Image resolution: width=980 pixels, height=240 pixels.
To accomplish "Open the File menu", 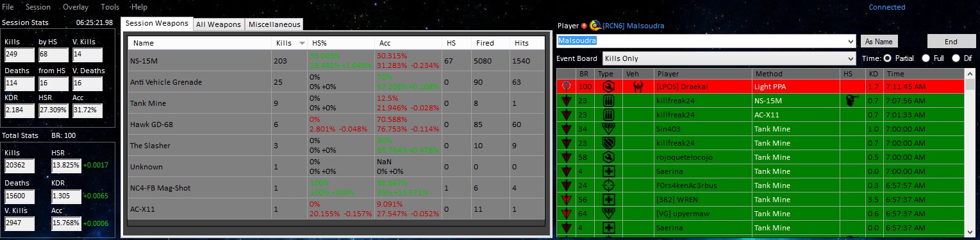I will coord(8,7).
